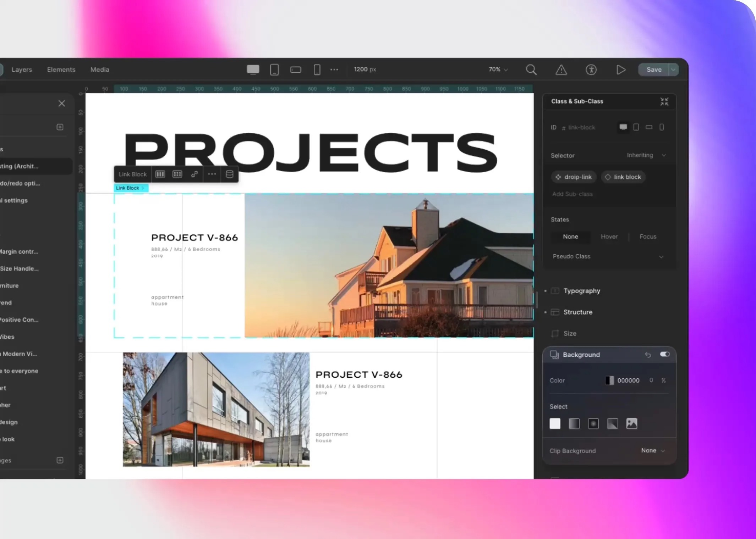Click the droip-link class chip
The image size is (756, 539).
point(574,177)
